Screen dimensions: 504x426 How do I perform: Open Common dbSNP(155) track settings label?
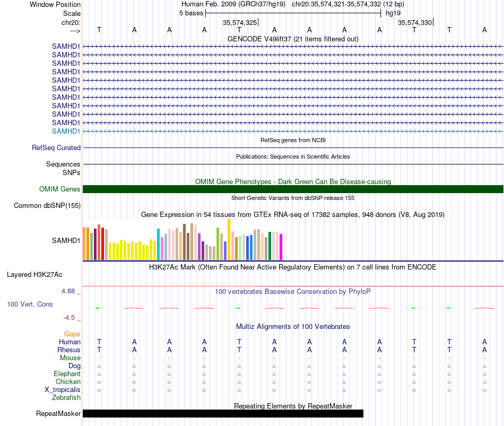pyautogui.click(x=47, y=205)
